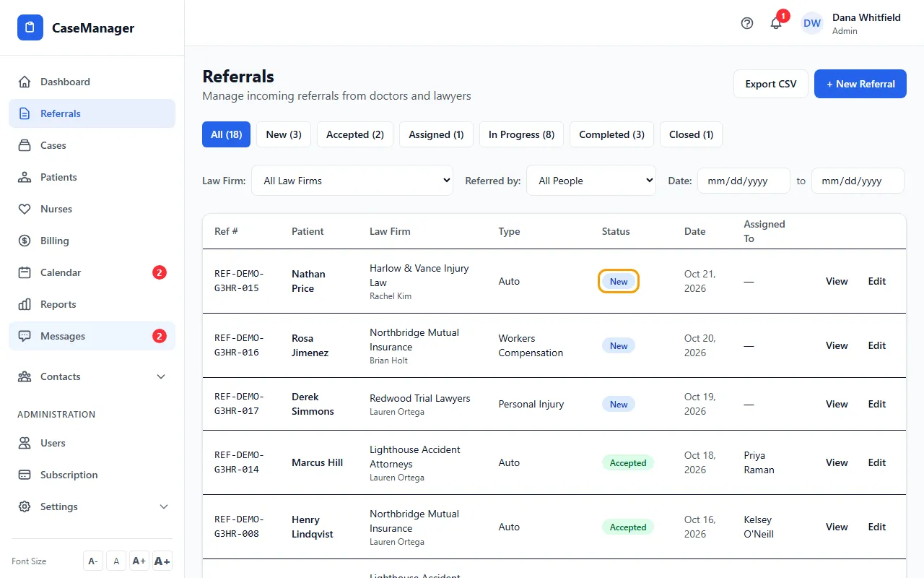Viewport: 924px width, 578px height.
Task: Open the All Law Firms dropdown
Action: 352,181
